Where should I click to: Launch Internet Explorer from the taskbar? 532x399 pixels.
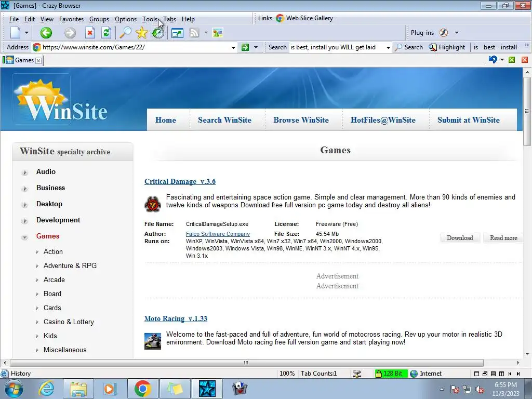46,389
